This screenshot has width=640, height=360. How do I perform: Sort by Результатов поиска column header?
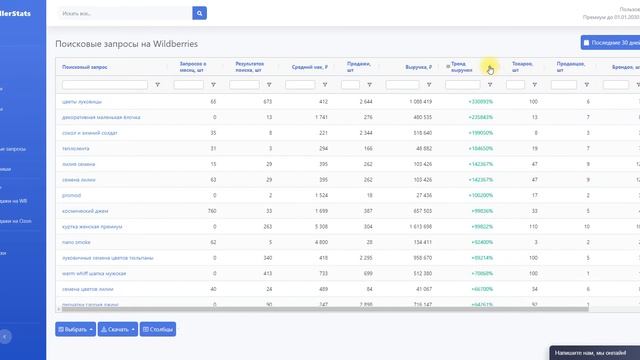[249, 67]
